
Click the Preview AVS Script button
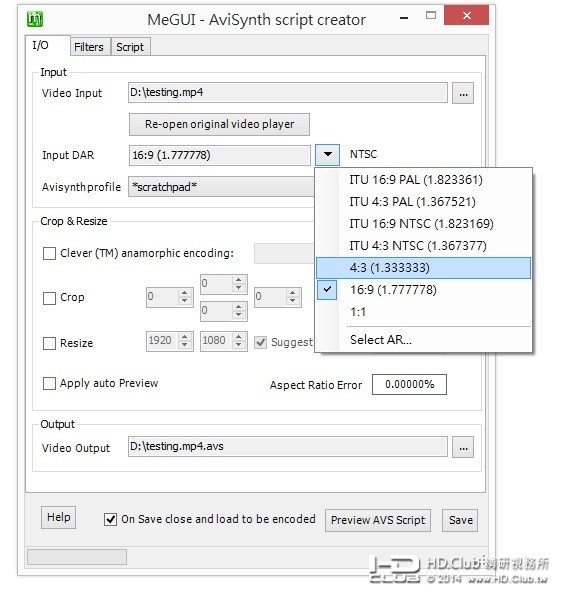tap(378, 520)
